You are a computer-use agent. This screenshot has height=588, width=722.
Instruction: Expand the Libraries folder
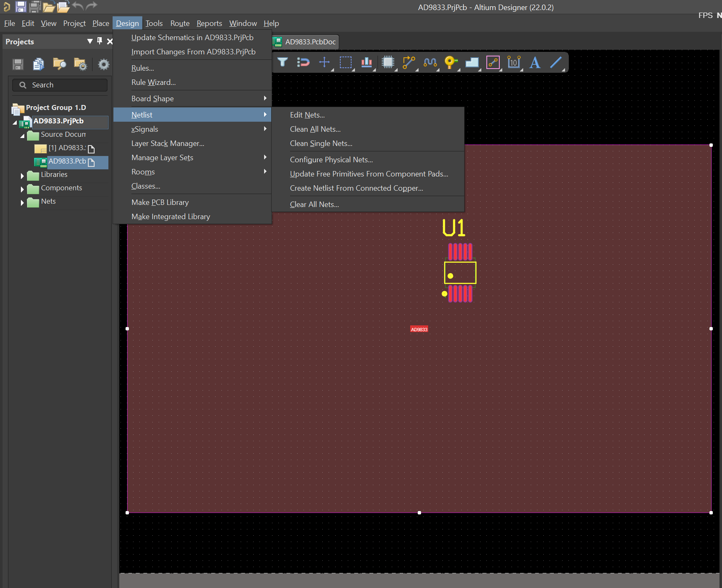(x=23, y=176)
